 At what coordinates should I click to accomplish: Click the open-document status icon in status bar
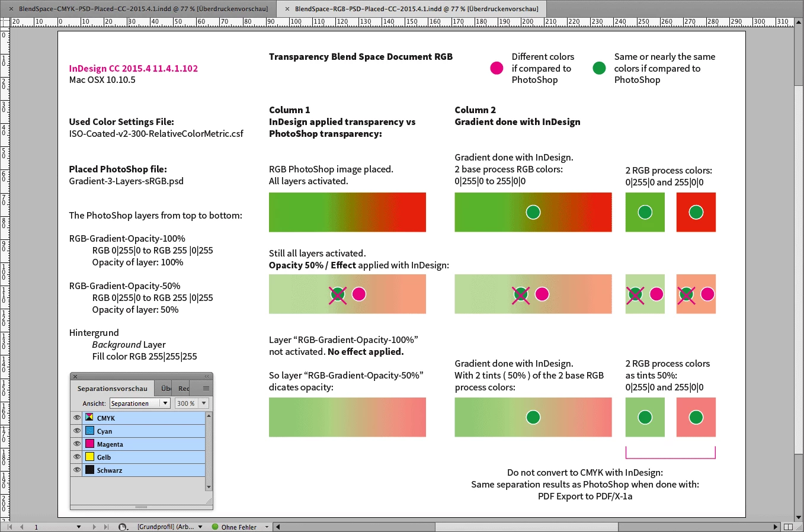(x=123, y=527)
